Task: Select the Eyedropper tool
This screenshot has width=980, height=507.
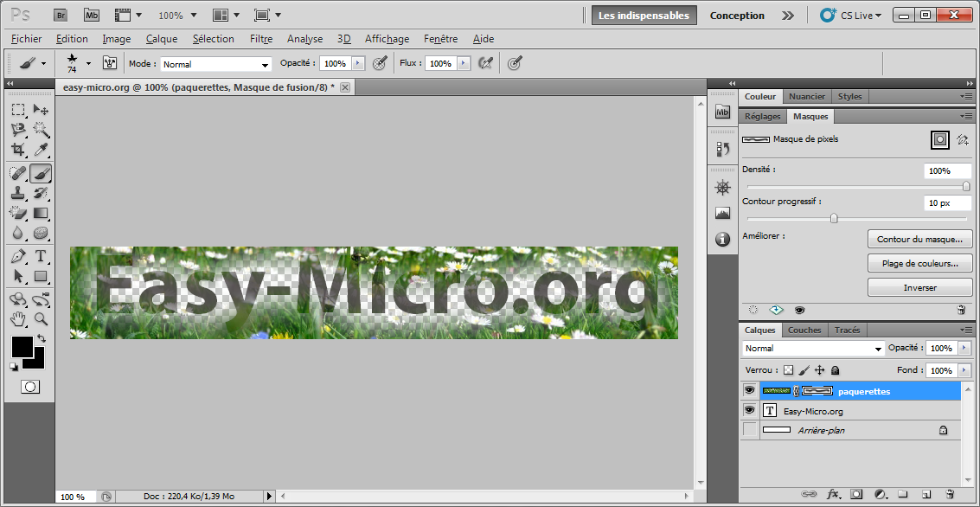Action: 42,150
